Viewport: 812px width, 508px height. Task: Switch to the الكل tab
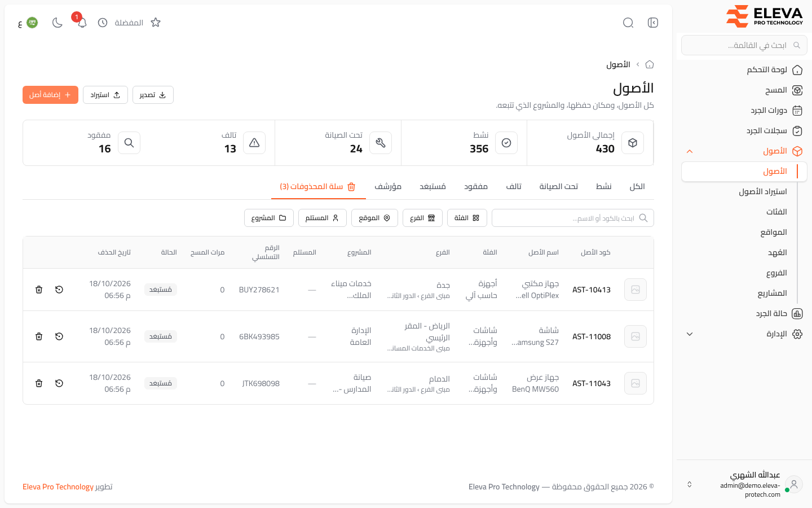pyautogui.click(x=637, y=186)
